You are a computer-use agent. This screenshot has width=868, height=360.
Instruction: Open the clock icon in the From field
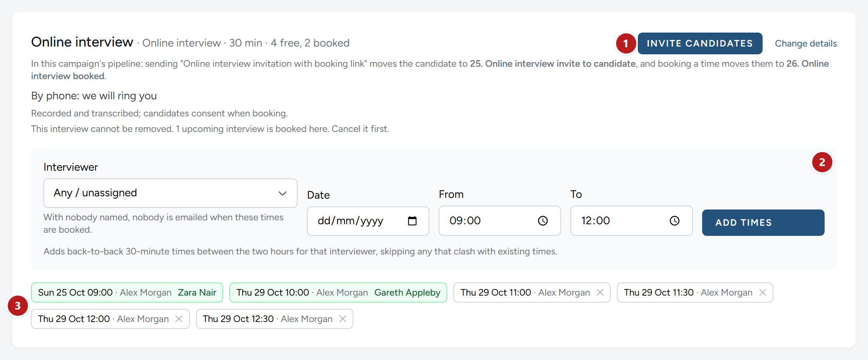pyautogui.click(x=543, y=221)
